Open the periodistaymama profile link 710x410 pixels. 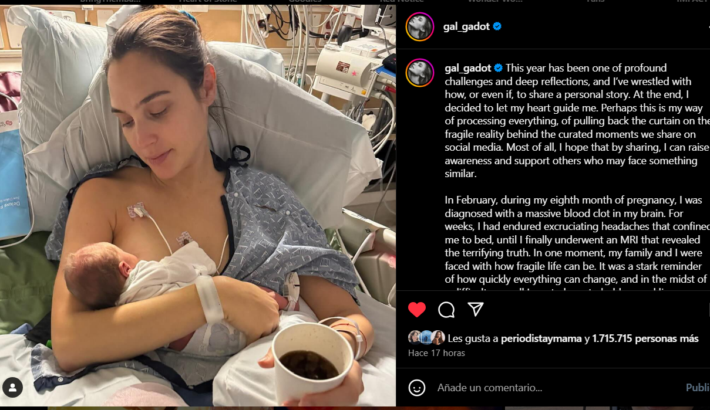pyautogui.click(x=541, y=338)
